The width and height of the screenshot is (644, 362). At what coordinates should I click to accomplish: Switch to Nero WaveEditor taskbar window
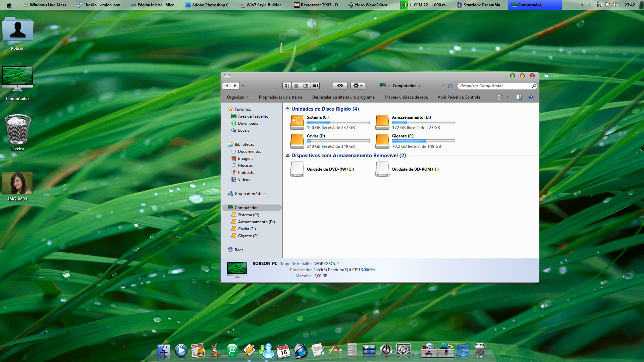click(x=368, y=5)
